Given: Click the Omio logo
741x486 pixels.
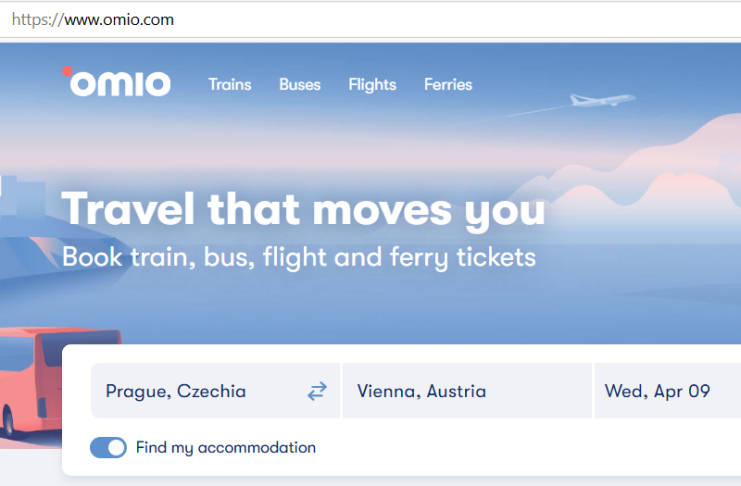Looking at the screenshot, I should [117, 82].
